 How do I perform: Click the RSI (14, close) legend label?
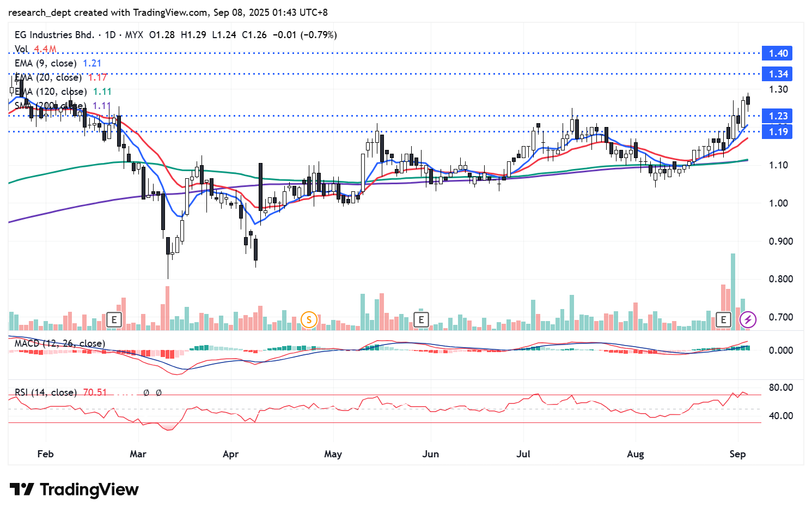point(45,392)
